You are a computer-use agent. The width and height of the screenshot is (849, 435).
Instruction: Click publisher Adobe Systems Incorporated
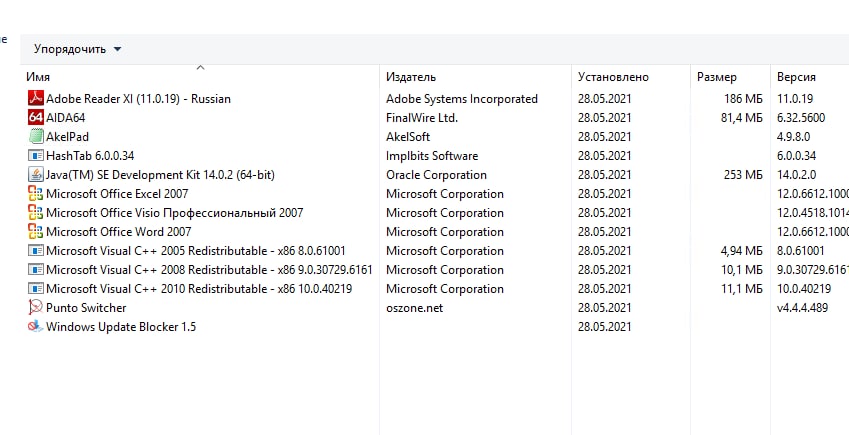coord(461,99)
